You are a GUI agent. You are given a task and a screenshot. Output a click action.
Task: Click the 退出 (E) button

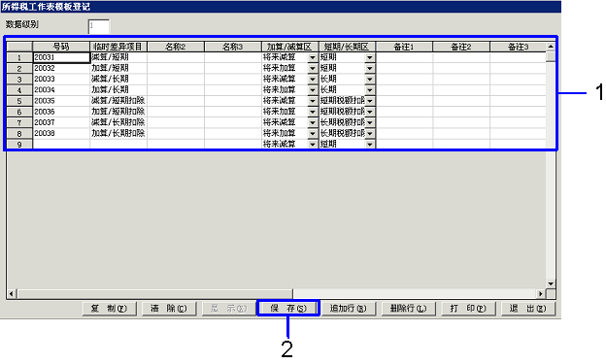click(x=528, y=309)
